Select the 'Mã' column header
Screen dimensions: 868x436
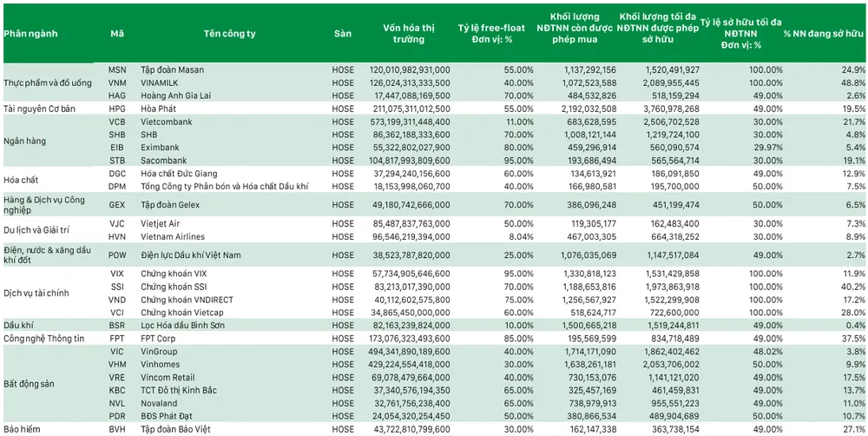click(x=117, y=34)
